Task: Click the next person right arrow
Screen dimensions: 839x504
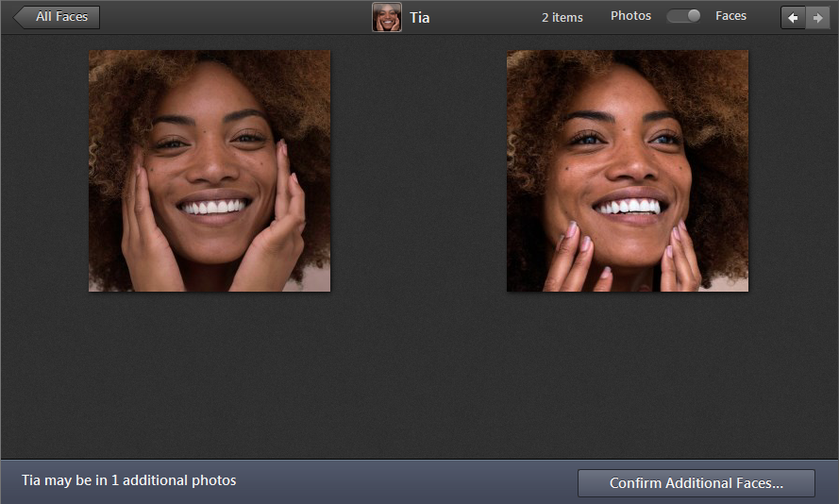Action: [817, 18]
